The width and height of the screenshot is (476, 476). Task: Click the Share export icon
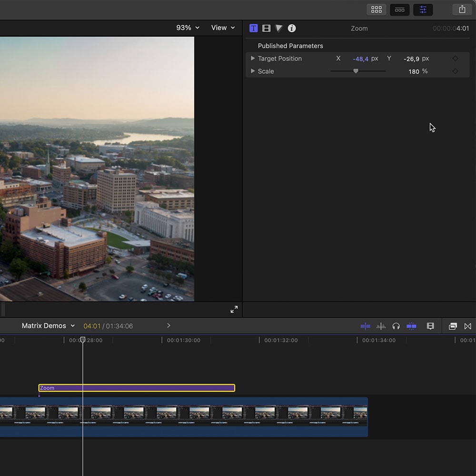pos(462,10)
